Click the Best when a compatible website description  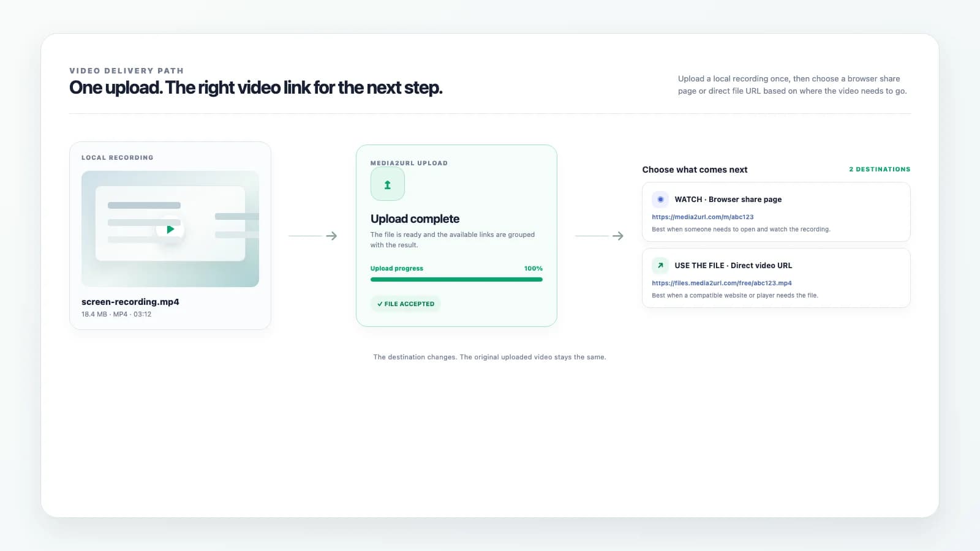[x=735, y=295]
